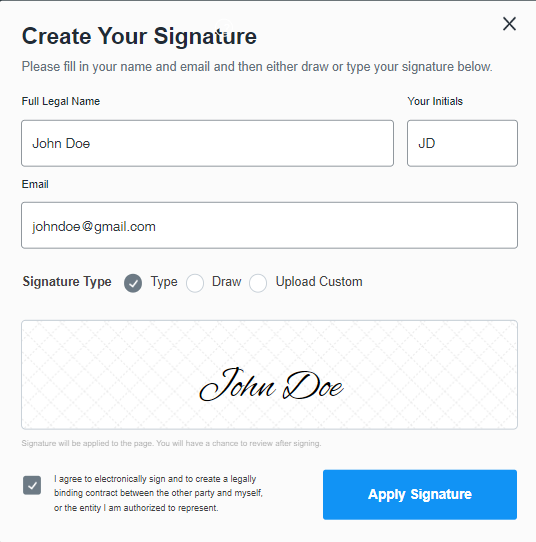Viewport: 536px width, 542px height.
Task: Choose the Upload Custom radio button
Action: 258,283
